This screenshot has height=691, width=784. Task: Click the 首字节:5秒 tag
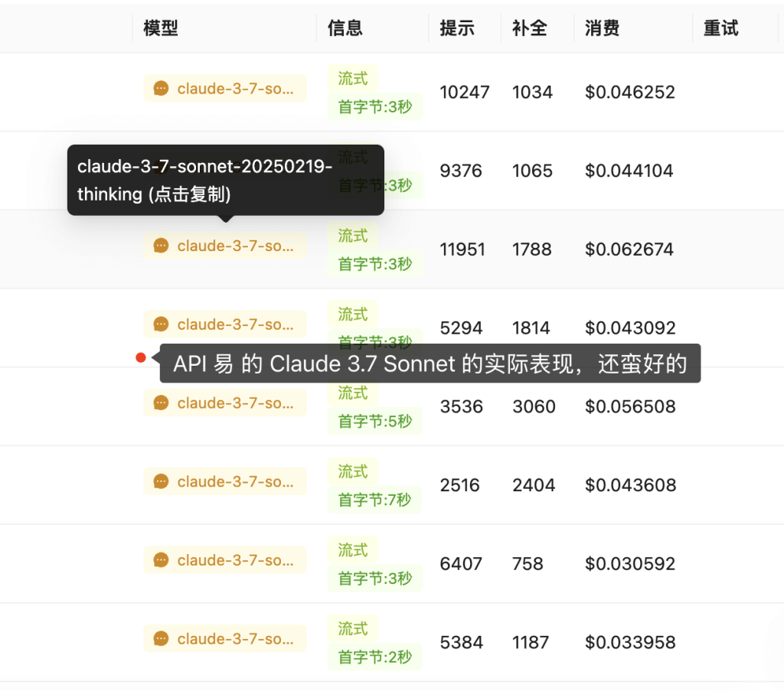click(x=375, y=421)
